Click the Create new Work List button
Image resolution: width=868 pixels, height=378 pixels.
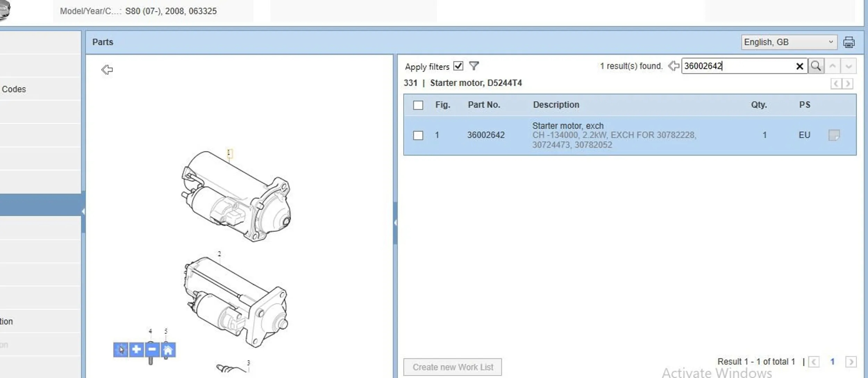click(x=452, y=367)
